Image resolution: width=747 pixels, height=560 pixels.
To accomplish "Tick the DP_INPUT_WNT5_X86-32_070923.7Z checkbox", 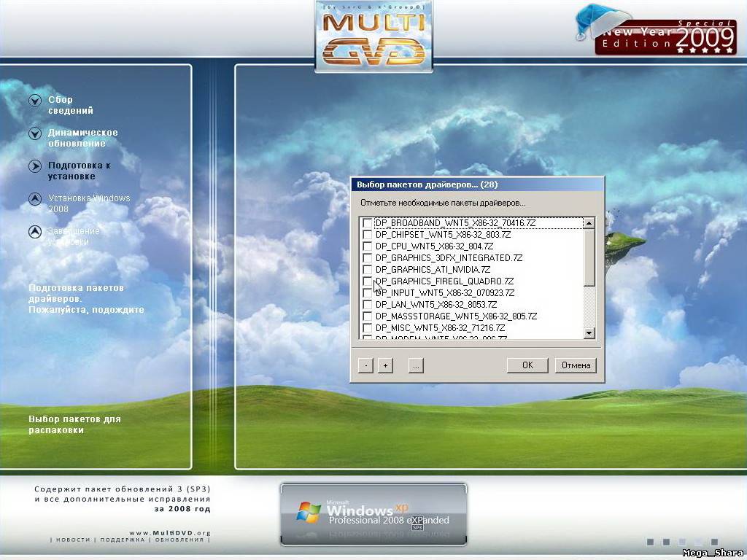I will pos(368,293).
